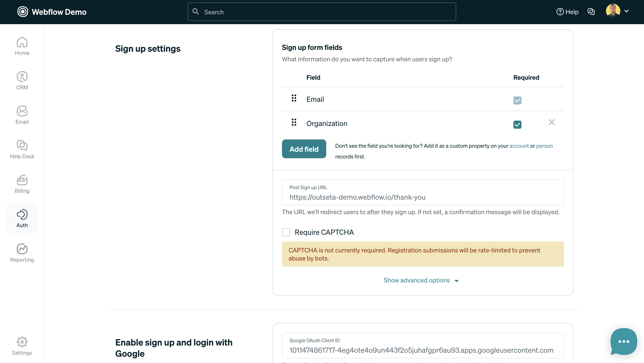Go to the Billing section
Viewport: 644px width, 363px height.
pos(22,184)
